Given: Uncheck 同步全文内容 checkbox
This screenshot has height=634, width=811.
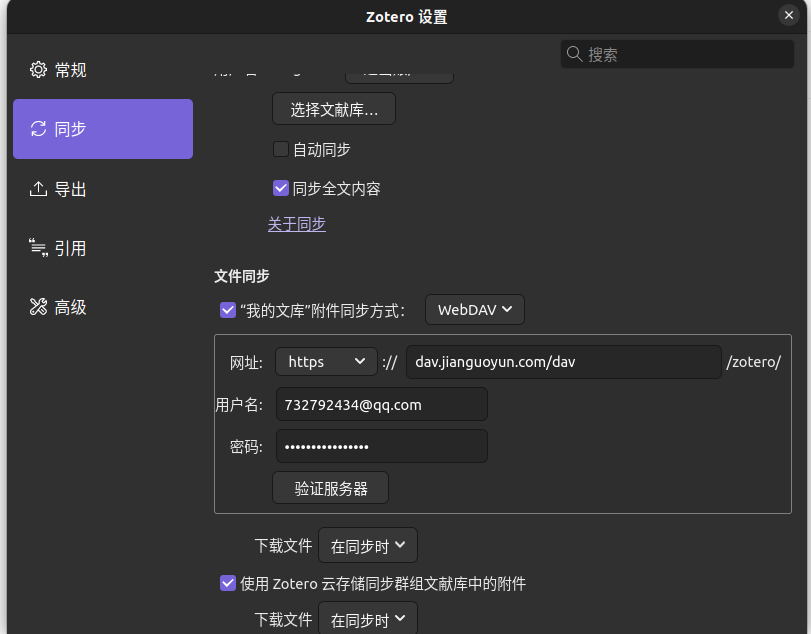Looking at the screenshot, I should click(280, 188).
